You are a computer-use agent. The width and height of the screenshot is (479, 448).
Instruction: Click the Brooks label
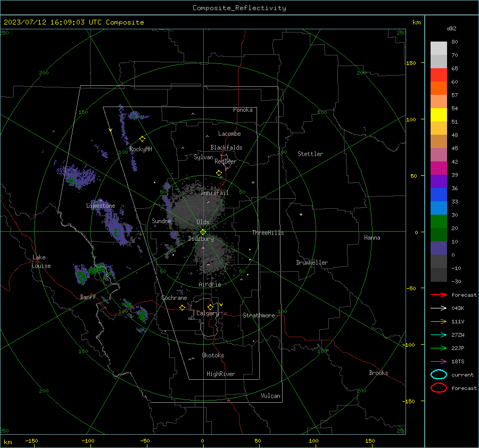coord(378,373)
